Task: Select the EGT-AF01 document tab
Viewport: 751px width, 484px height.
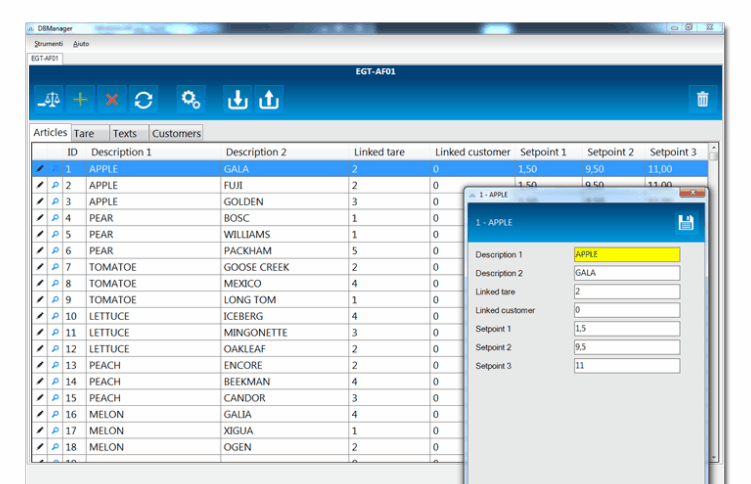Action: point(45,58)
